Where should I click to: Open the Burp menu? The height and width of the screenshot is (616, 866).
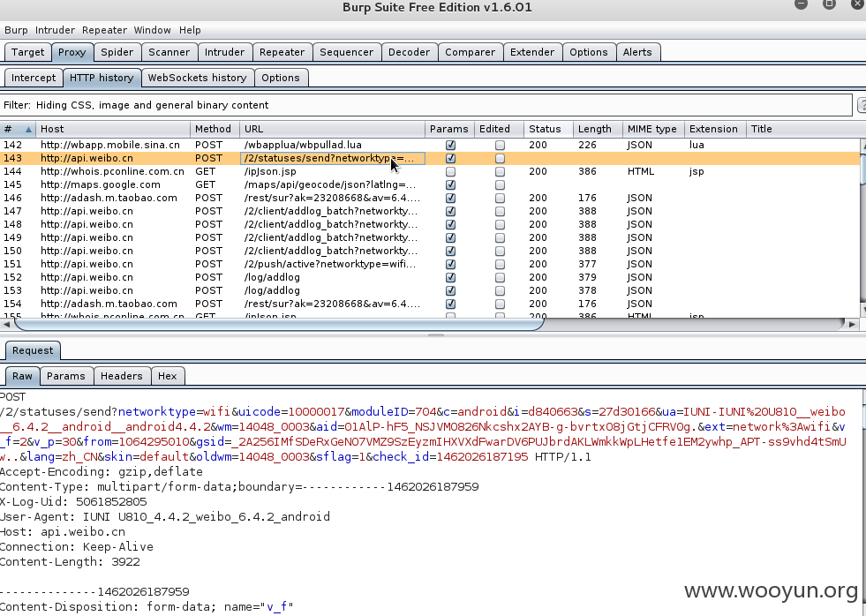[x=16, y=30]
